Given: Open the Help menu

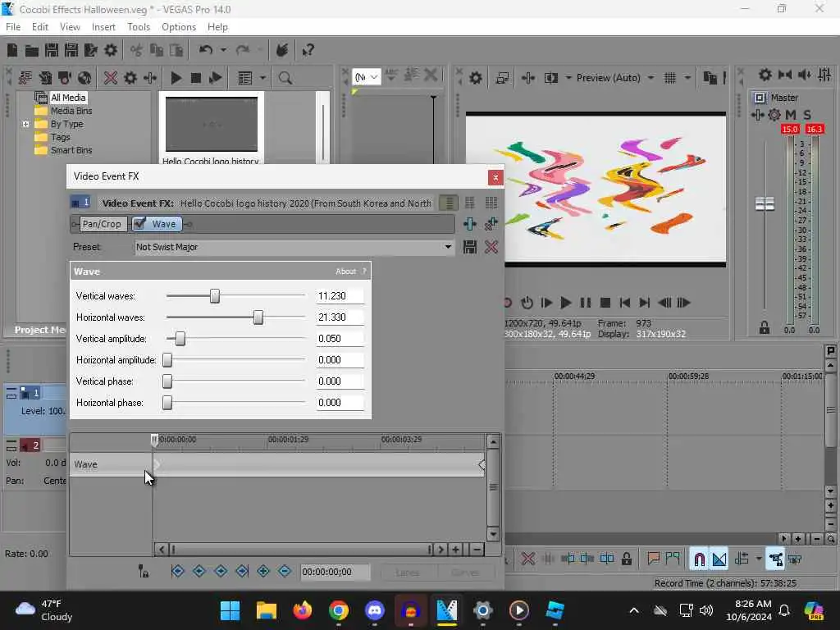Looking at the screenshot, I should click(217, 27).
